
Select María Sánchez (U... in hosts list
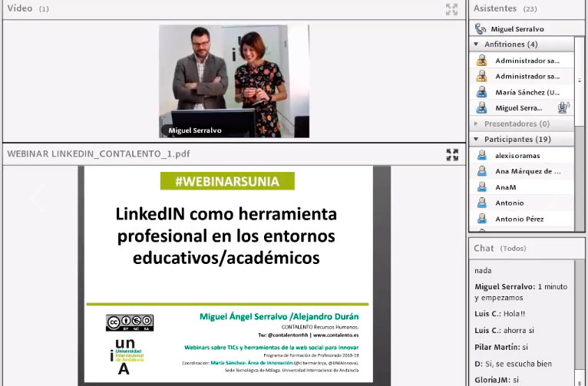click(x=522, y=92)
